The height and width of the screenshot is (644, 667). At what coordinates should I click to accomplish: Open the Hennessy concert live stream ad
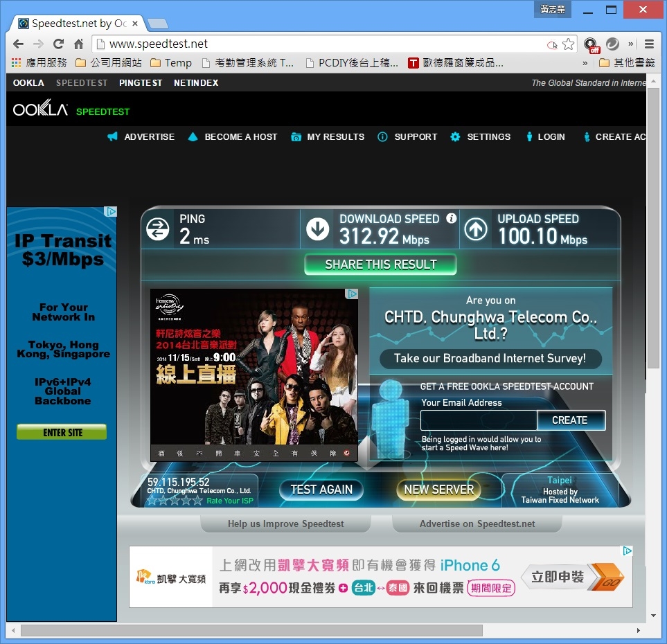(x=254, y=375)
